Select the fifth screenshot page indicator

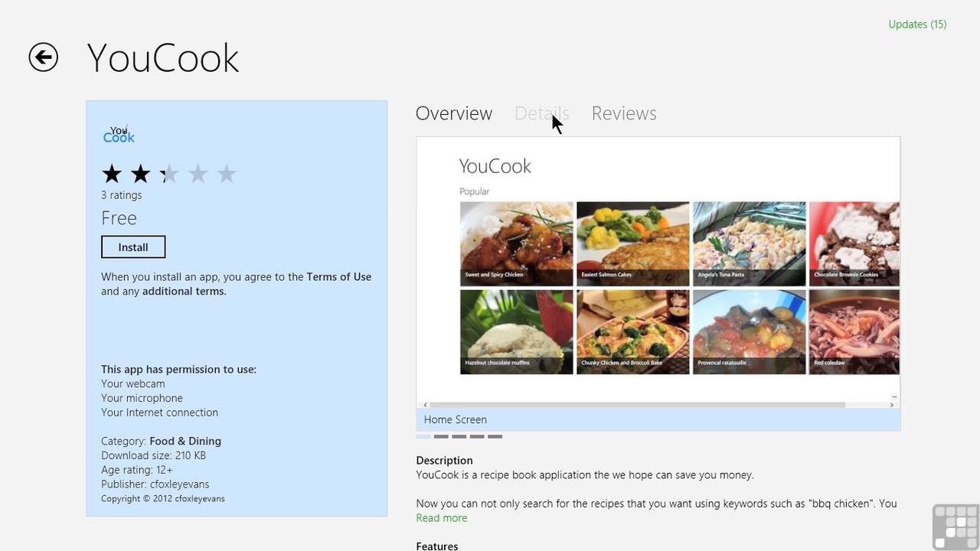(495, 436)
